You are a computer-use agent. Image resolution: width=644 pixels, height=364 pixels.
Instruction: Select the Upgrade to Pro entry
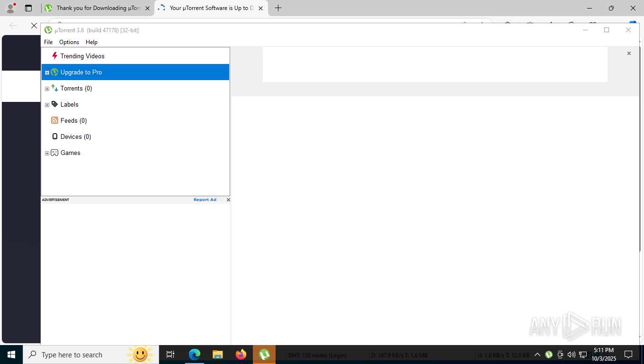(81, 72)
